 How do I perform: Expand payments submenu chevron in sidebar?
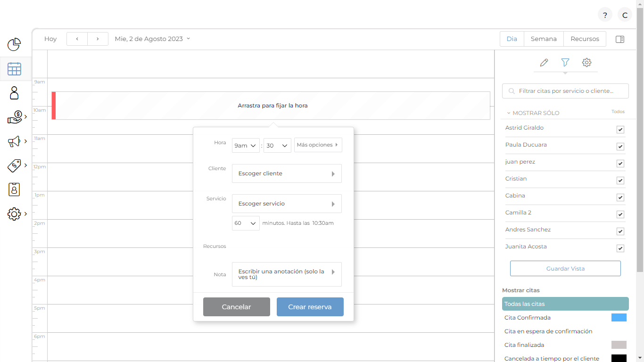25,117
